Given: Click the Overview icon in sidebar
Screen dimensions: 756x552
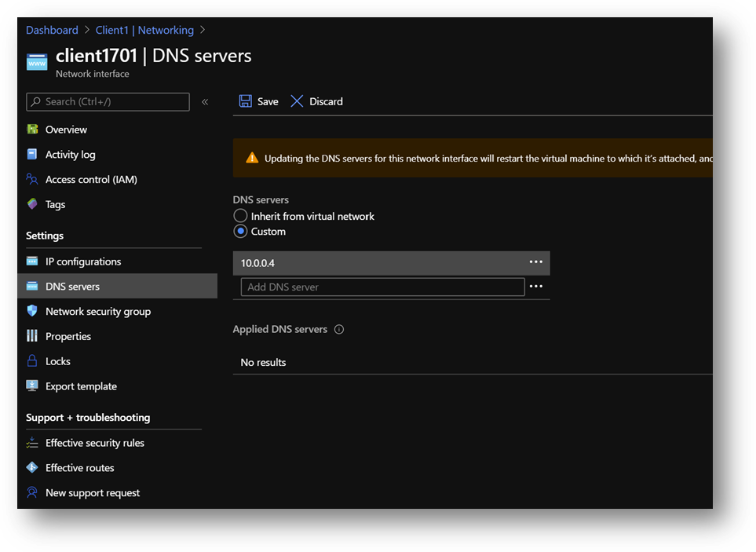Looking at the screenshot, I should pos(32,130).
